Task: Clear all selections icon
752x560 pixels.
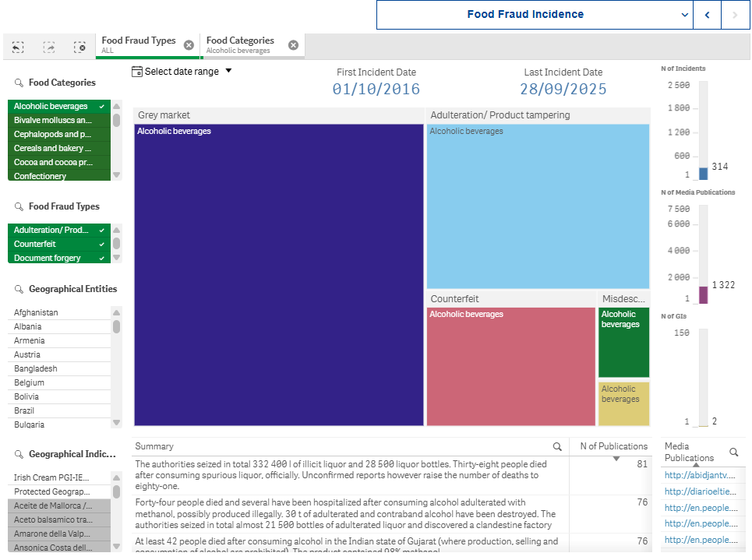Action: coord(79,47)
